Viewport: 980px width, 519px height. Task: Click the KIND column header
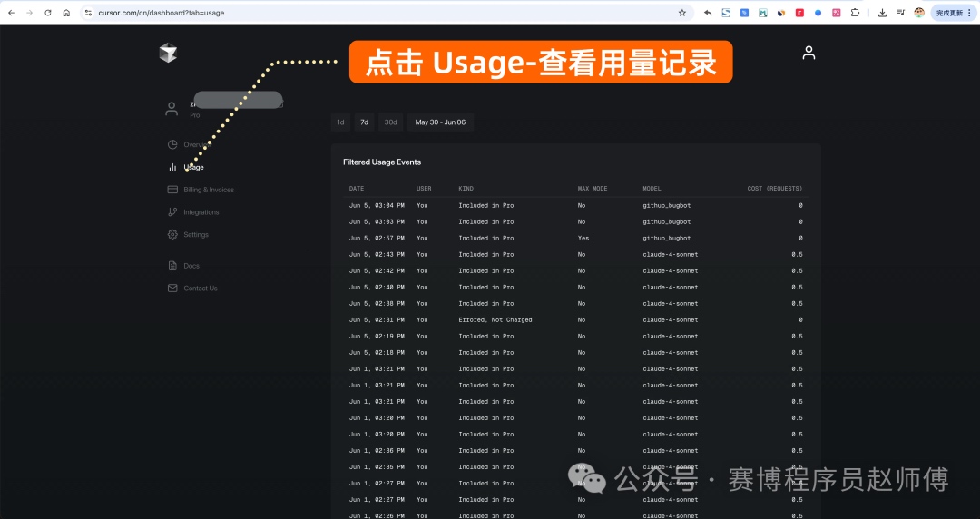pos(466,188)
